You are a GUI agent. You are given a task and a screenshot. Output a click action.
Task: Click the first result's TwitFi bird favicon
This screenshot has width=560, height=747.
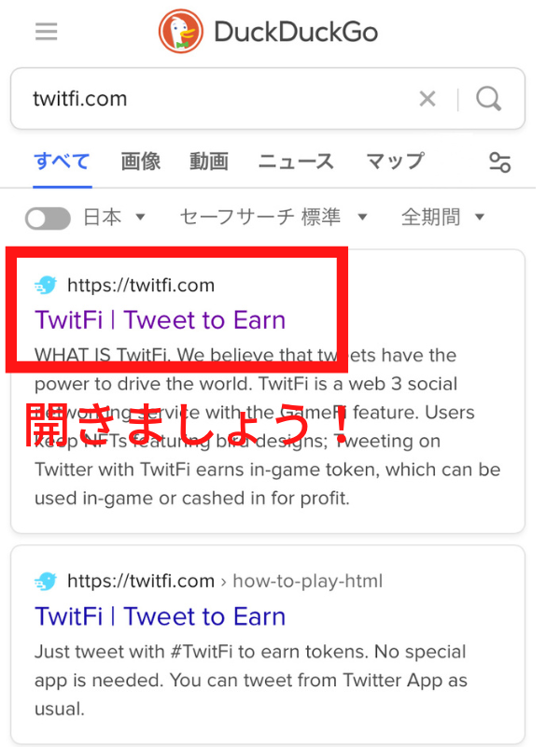pyautogui.click(x=46, y=285)
